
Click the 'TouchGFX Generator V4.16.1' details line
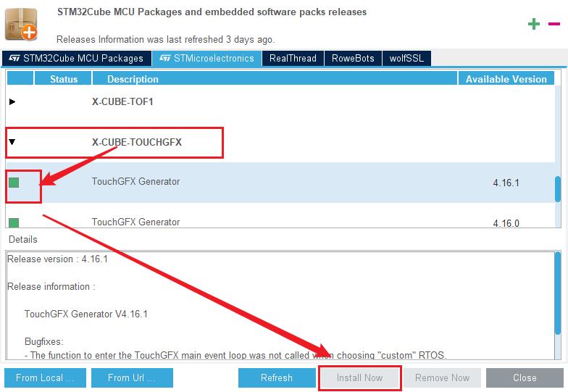click(x=85, y=314)
